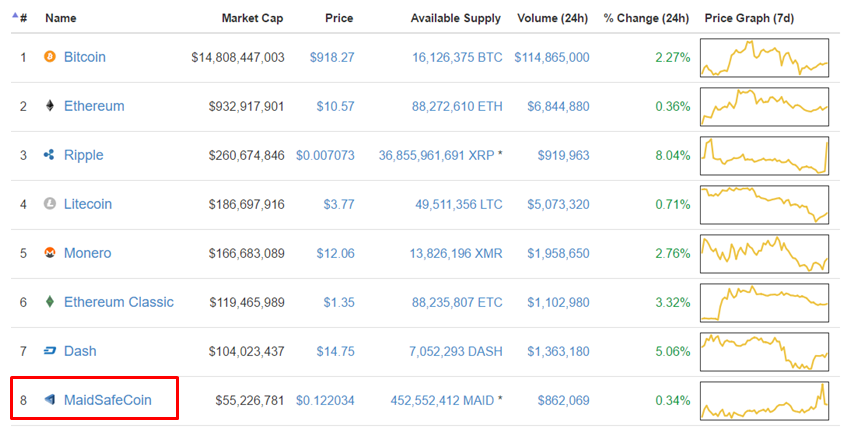Open the Ethereum name link

(x=94, y=106)
